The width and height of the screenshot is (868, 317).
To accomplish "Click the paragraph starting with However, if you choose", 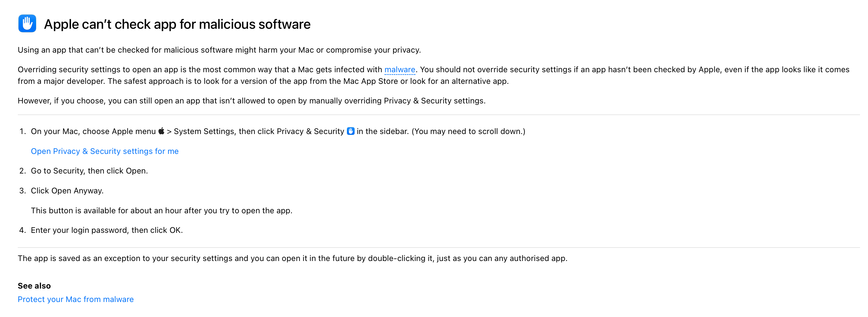I will [x=251, y=101].
